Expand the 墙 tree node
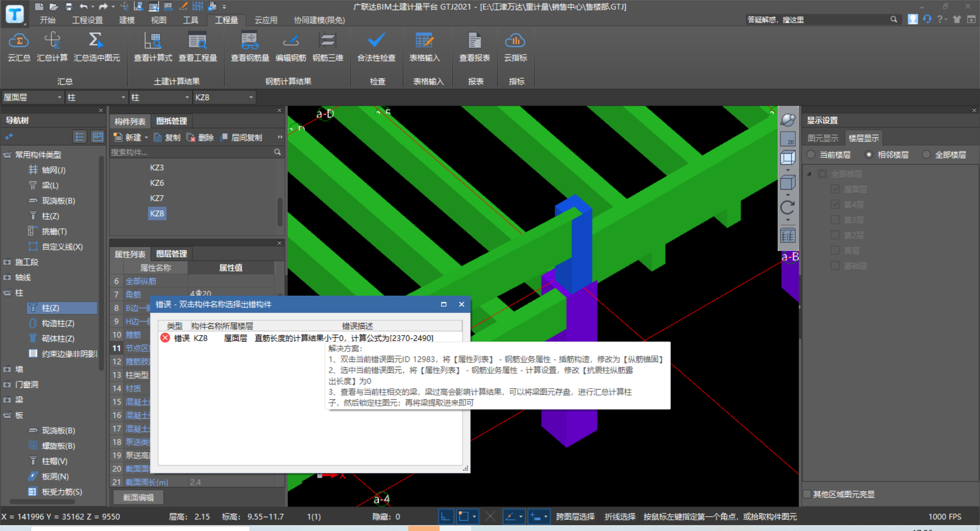The height and width of the screenshot is (531, 980). [x=7, y=369]
